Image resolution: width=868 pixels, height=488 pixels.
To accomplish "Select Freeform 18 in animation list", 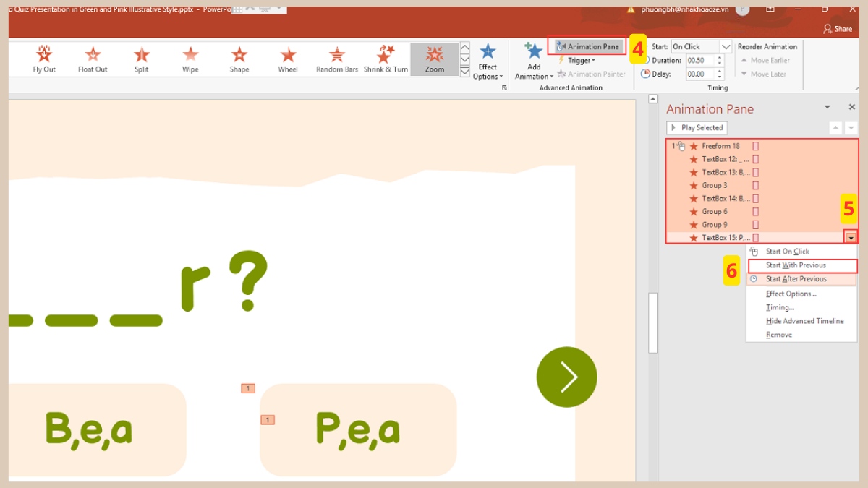I will click(720, 146).
